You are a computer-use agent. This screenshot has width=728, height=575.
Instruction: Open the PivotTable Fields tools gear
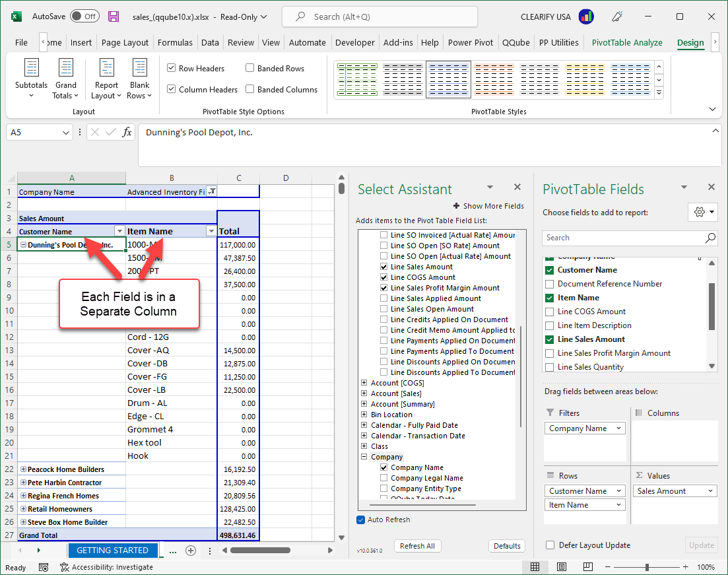[704, 213]
